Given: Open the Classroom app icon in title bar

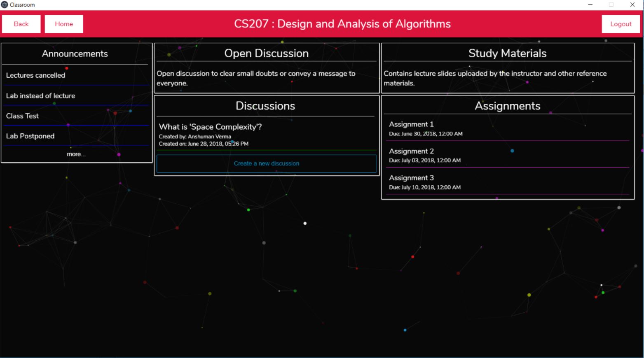Looking at the screenshot, I should pyautogui.click(x=5, y=5).
